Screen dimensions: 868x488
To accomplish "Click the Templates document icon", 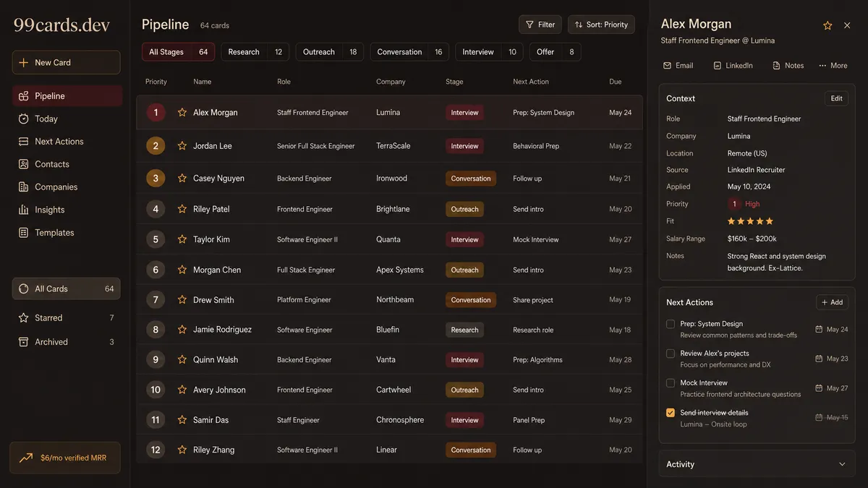I will pyautogui.click(x=23, y=233).
